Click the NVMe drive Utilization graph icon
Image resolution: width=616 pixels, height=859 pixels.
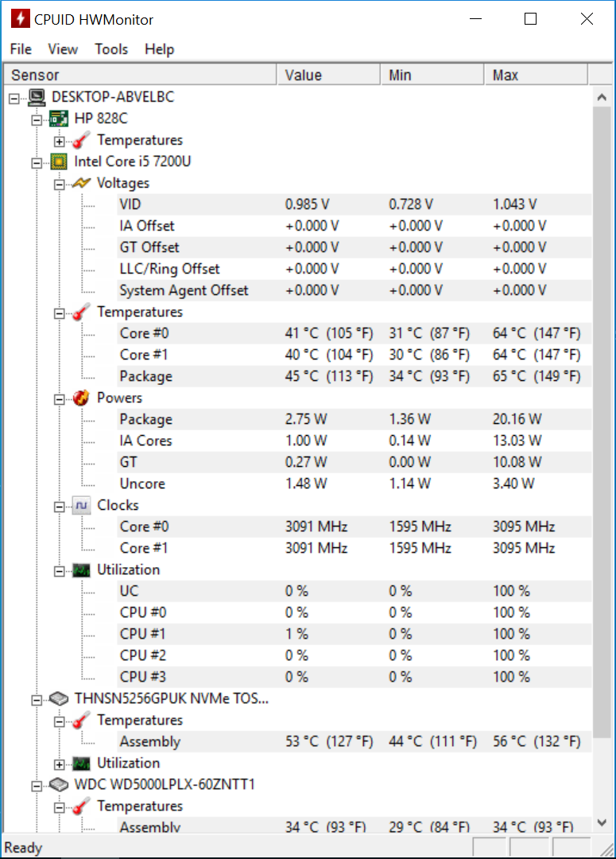(x=81, y=764)
